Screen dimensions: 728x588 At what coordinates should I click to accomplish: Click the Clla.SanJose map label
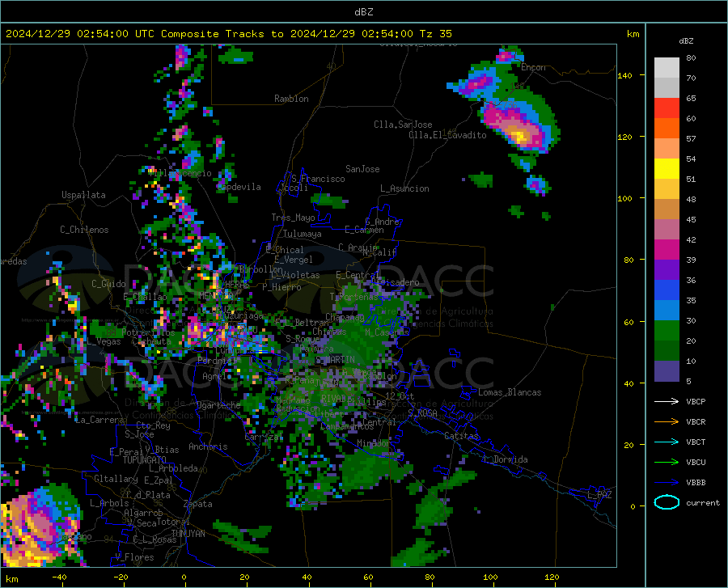403,125
